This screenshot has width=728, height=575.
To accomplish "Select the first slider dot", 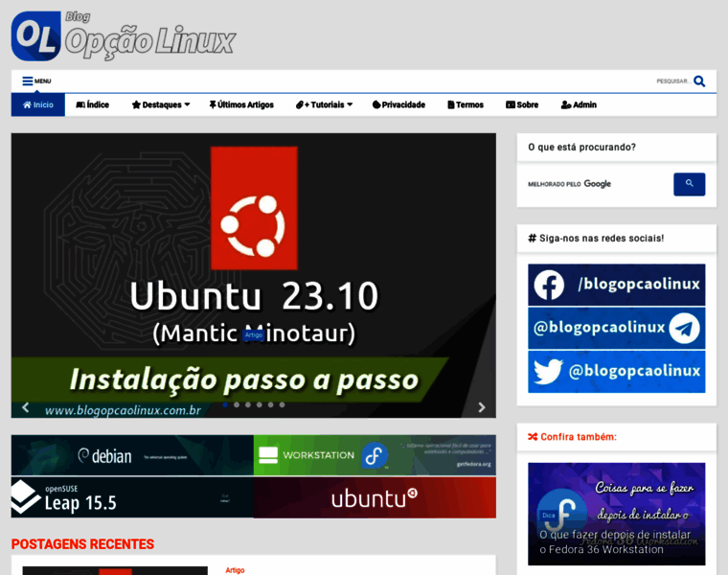I will pos(225,405).
